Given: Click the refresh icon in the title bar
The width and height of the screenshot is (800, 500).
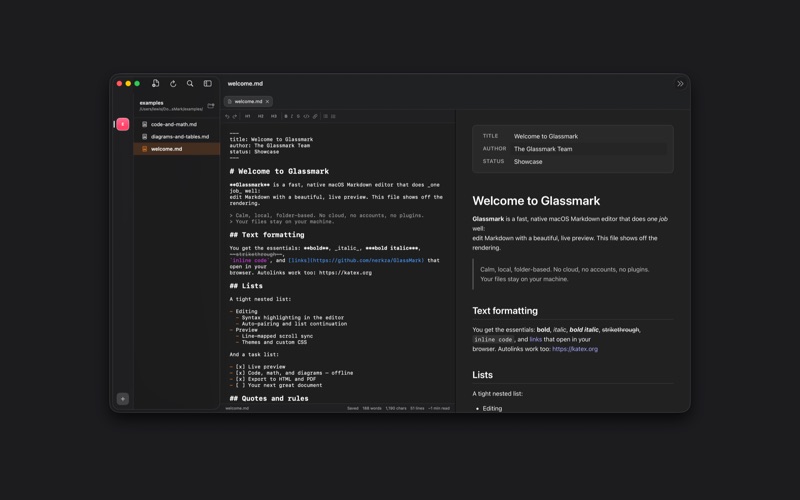Looking at the screenshot, I should point(173,84).
